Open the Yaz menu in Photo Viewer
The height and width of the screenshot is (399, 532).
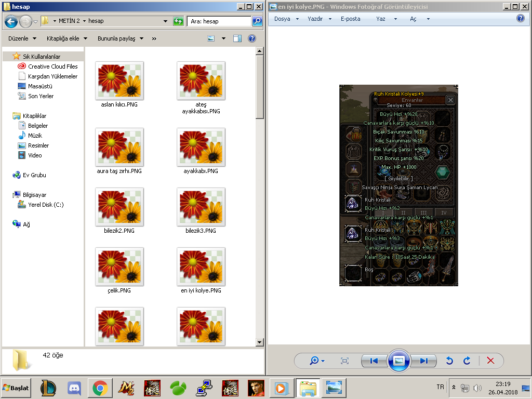click(x=387, y=19)
